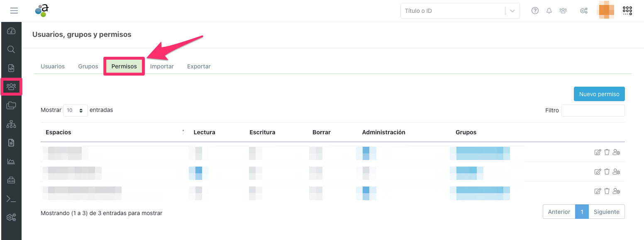This screenshot has height=240, width=644.
Task: Click the area chart reports icon in sidebar
Action: point(11,161)
